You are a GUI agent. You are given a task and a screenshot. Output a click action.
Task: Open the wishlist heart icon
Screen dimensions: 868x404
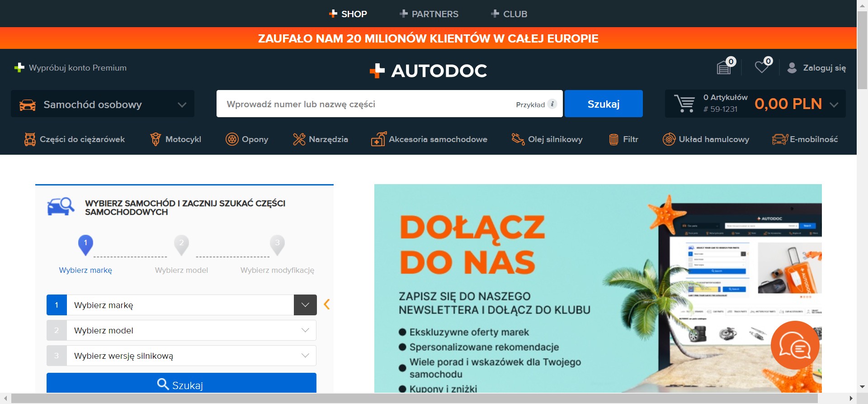coord(762,67)
